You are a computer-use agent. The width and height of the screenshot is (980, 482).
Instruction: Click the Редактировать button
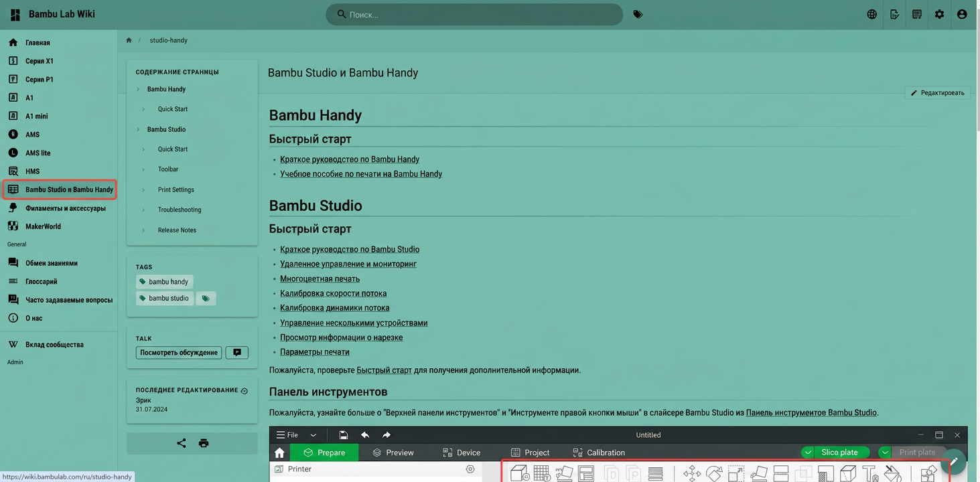click(937, 93)
